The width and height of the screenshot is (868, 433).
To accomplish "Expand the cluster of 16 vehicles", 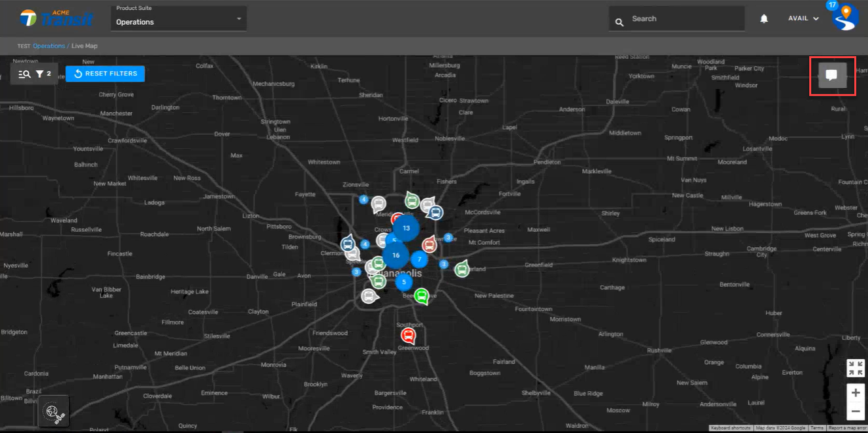I will [x=395, y=255].
